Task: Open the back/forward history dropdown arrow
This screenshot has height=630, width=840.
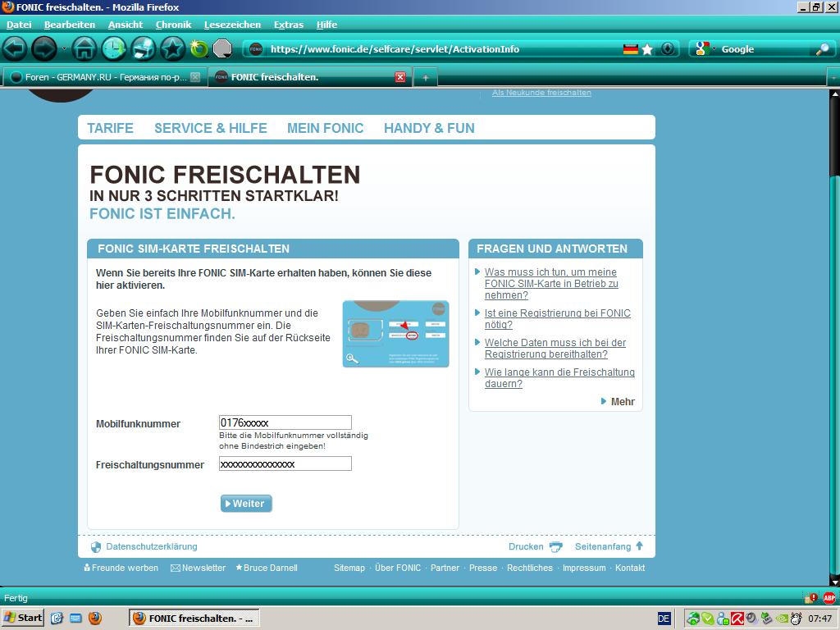Action: point(64,48)
